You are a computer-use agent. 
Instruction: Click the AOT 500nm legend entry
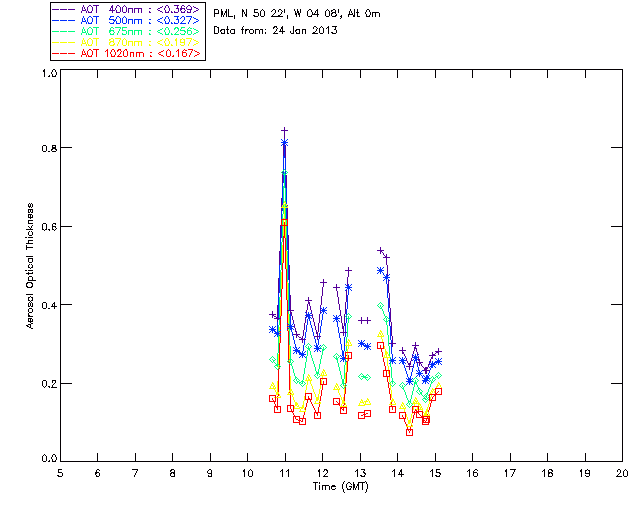tap(127, 20)
